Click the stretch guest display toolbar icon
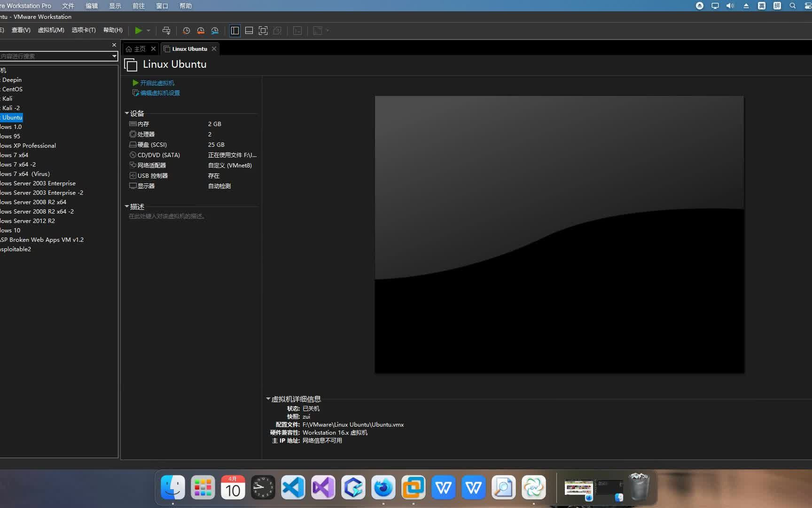 tap(318, 31)
